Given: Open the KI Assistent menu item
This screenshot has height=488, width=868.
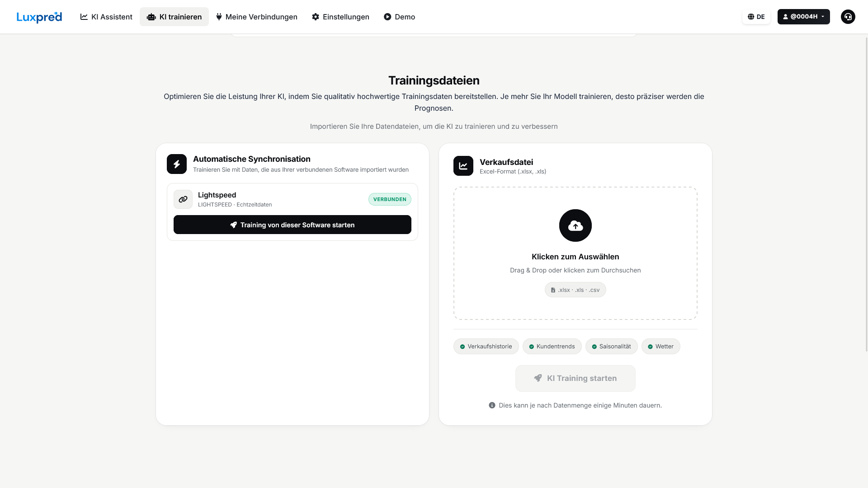Looking at the screenshot, I should click(x=106, y=17).
